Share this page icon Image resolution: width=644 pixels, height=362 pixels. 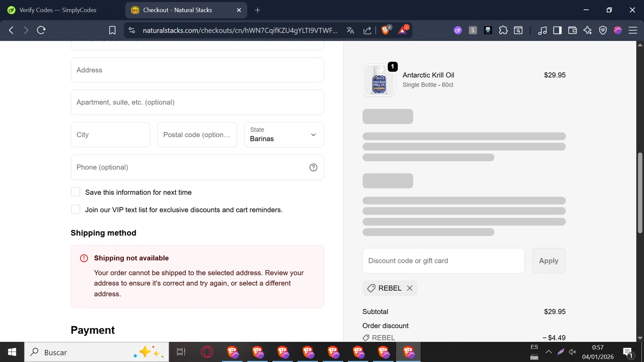pos(368,30)
